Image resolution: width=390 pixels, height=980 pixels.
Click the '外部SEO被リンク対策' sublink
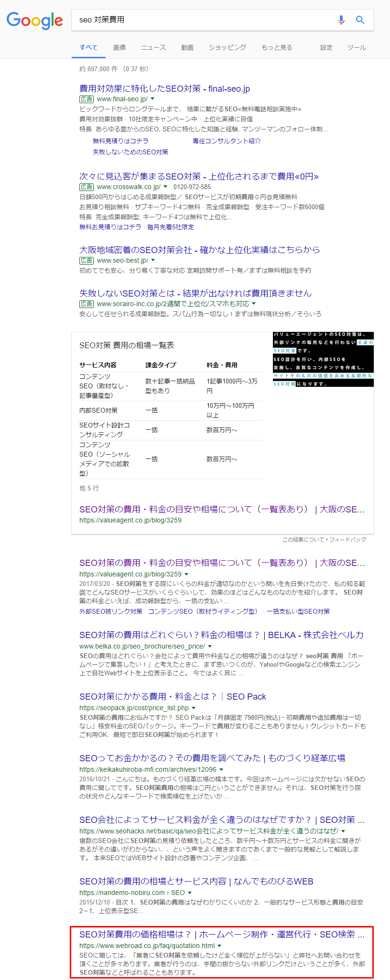pyautogui.click(x=111, y=611)
